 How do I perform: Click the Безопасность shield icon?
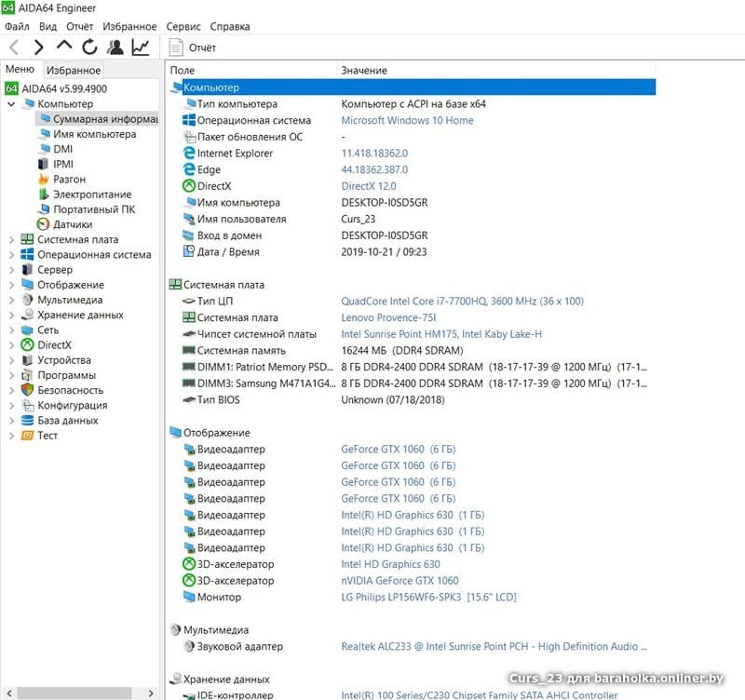(28, 390)
